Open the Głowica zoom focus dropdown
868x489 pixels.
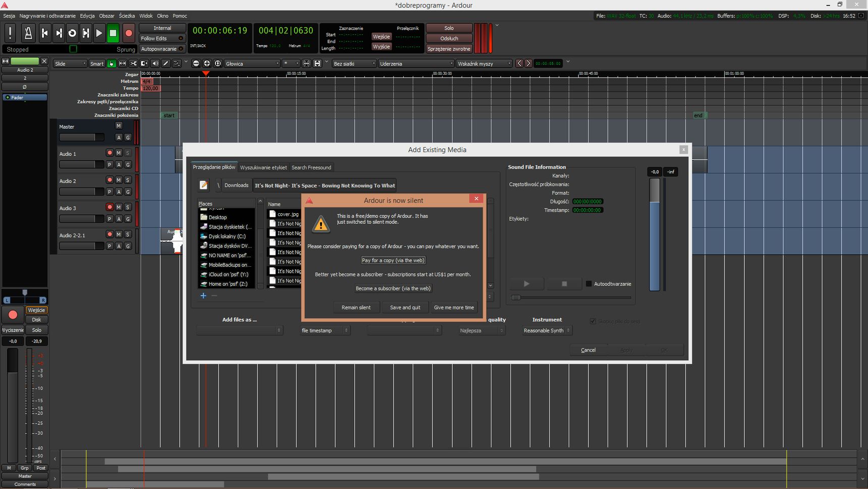(252, 64)
